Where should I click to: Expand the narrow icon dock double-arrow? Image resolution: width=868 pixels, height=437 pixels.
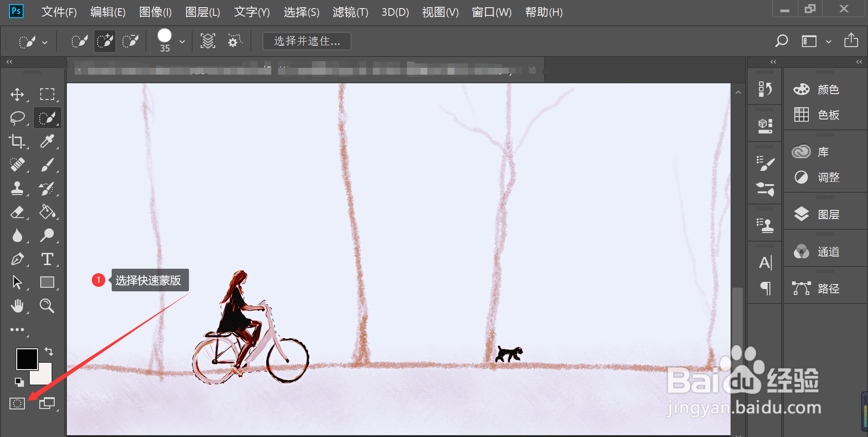[x=773, y=62]
